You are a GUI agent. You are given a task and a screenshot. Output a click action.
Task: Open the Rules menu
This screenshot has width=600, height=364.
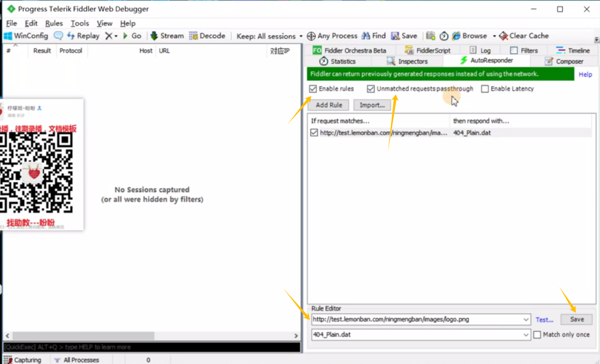pyautogui.click(x=54, y=23)
